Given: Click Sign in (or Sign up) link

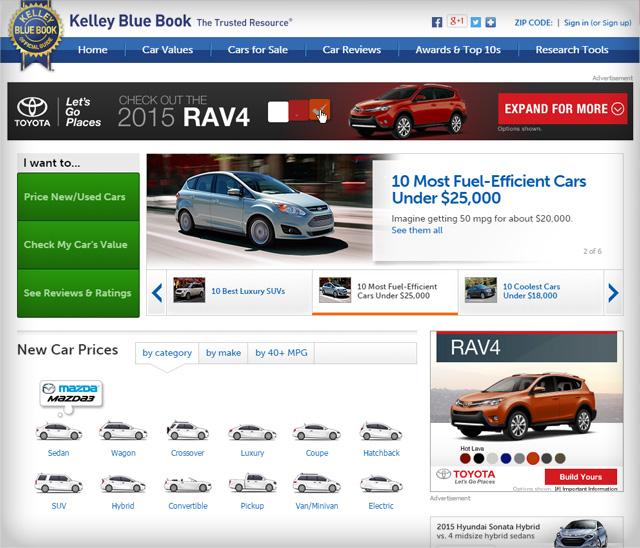Looking at the screenshot, I should [x=598, y=23].
